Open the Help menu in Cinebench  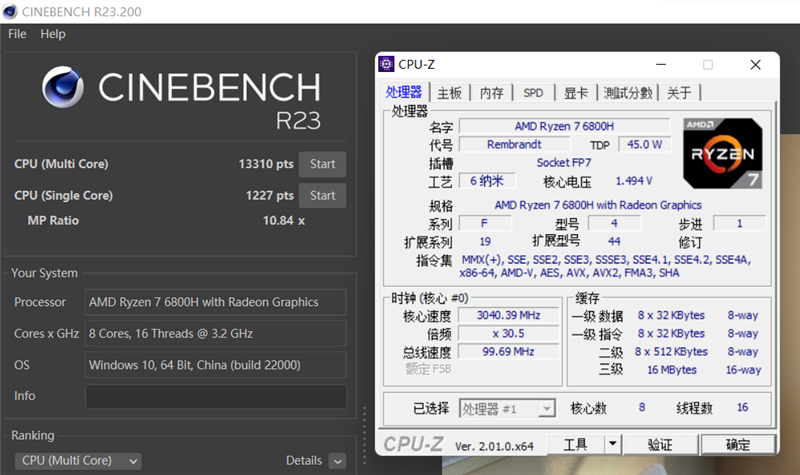(x=53, y=34)
